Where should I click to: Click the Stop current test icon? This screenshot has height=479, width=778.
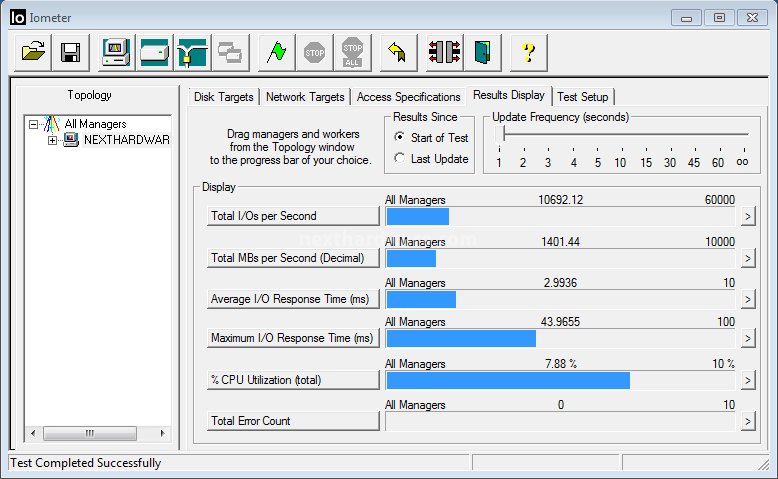tap(314, 52)
